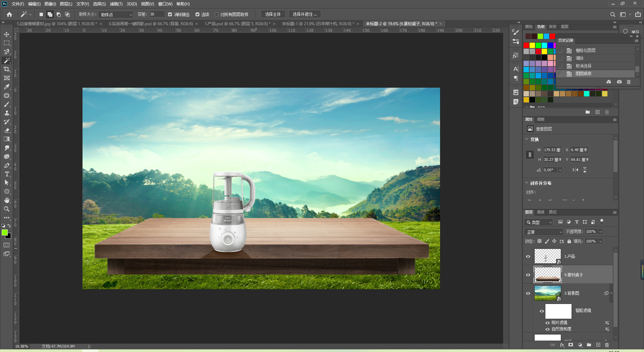Image resolution: width=644 pixels, height=352 pixels.
Task: Click the tolerance (容差) input field
Action: 157,14
